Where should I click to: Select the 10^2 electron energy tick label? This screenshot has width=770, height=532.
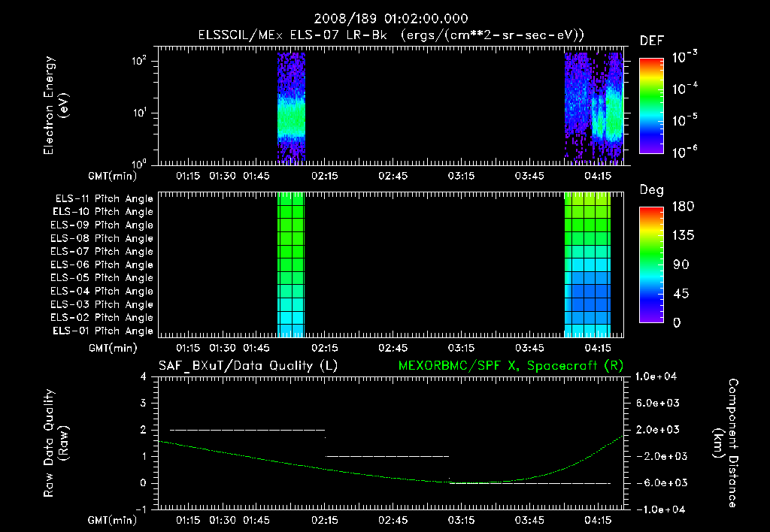coord(139,62)
